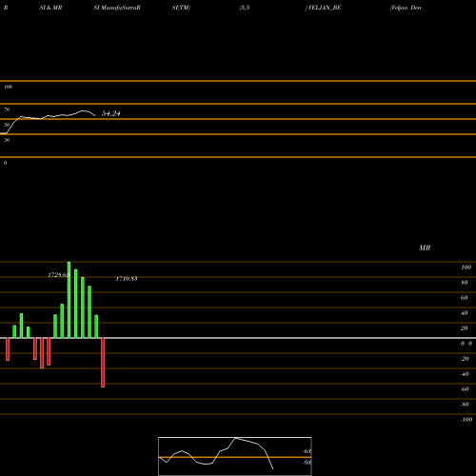Click the -98 label in mini chart
This screenshot has height=476, width=476.
coord(307,463)
